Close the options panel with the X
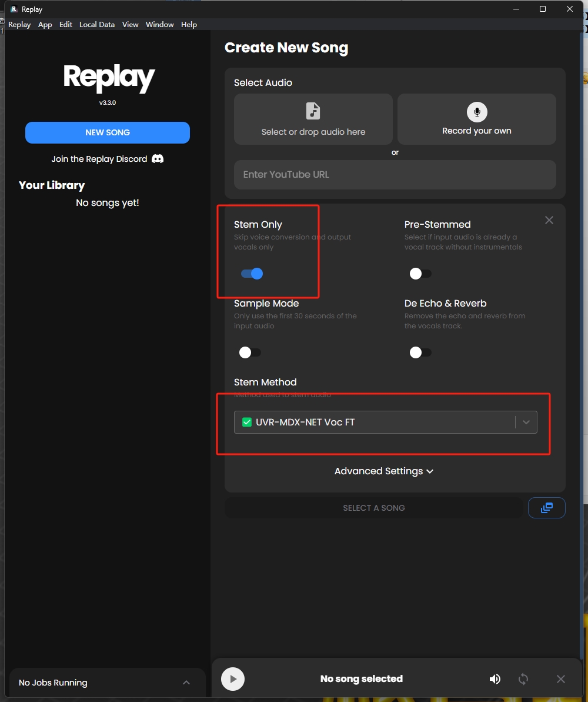This screenshot has height=702, width=588. pyautogui.click(x=549, y=220)
